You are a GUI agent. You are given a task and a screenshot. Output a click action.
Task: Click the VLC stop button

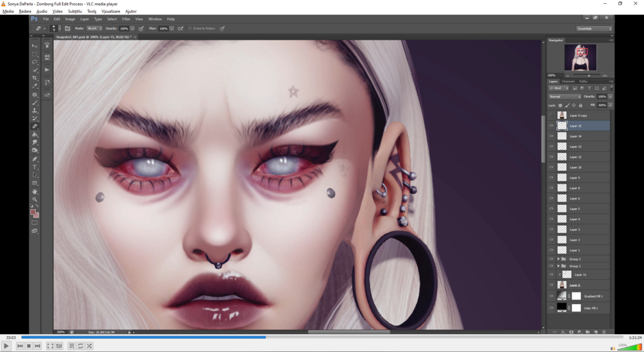click(29, 346)
